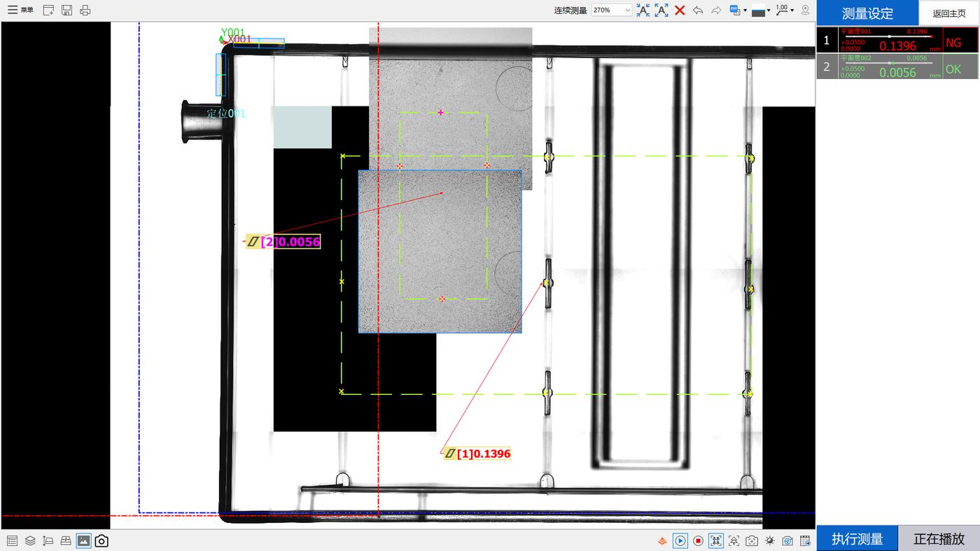Stop playback with the red stop button
The height and width of the screenshot is (551, 980).
[698, 540]
